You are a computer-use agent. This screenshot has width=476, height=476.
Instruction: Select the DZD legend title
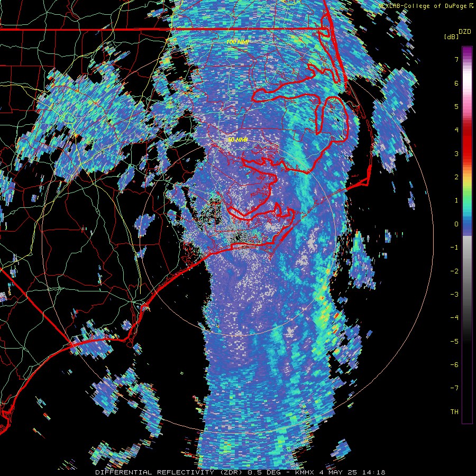[465, 32]
